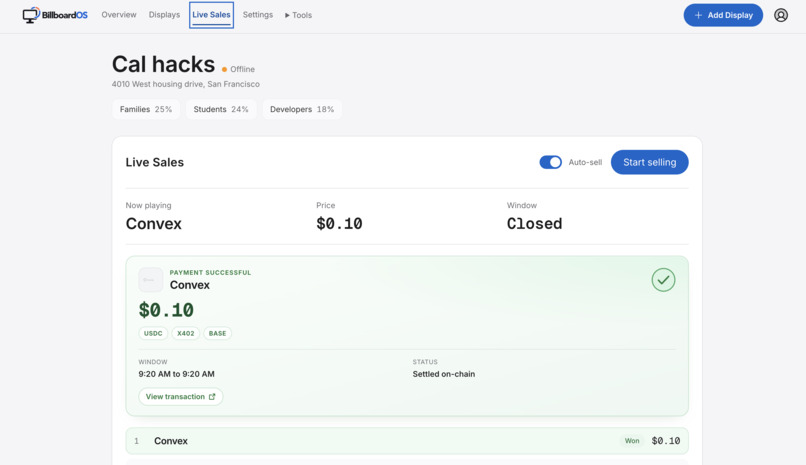This screenshot has height=465, width=806.
Task: Click the Families 25% audience chip
Action: pos(146,109)
